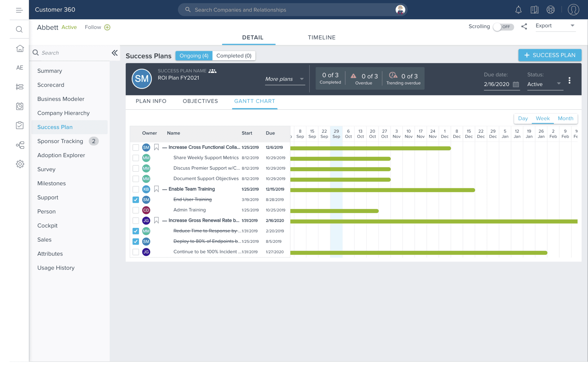Screen dimensions: 588x373
Task: Check the Admin Training checkbox
Action: coord(136,210)
